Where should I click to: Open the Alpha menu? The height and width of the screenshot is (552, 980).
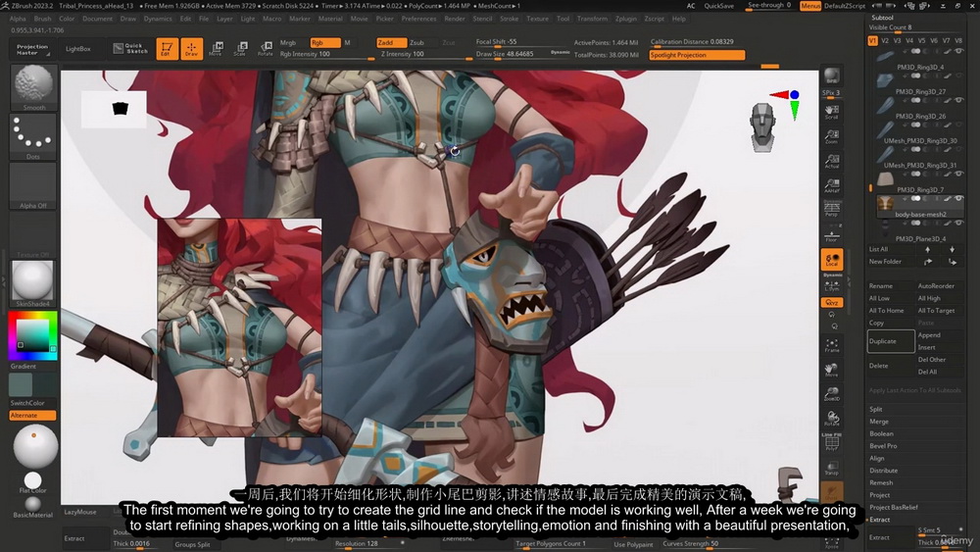18,19
